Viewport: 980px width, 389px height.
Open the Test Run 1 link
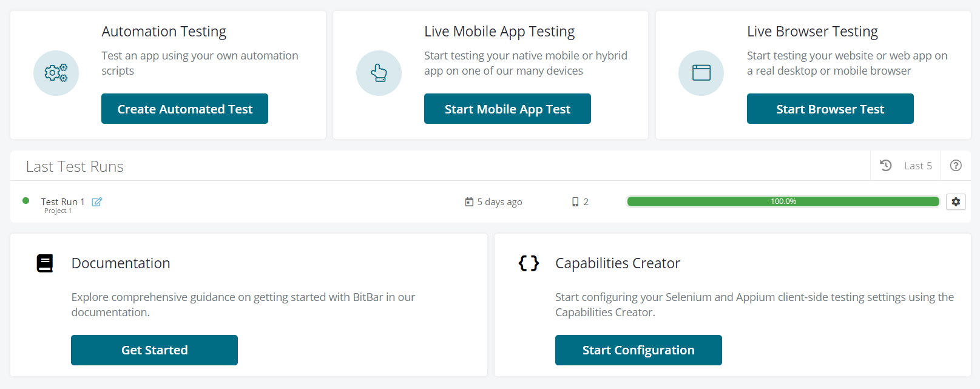[63, 201]
